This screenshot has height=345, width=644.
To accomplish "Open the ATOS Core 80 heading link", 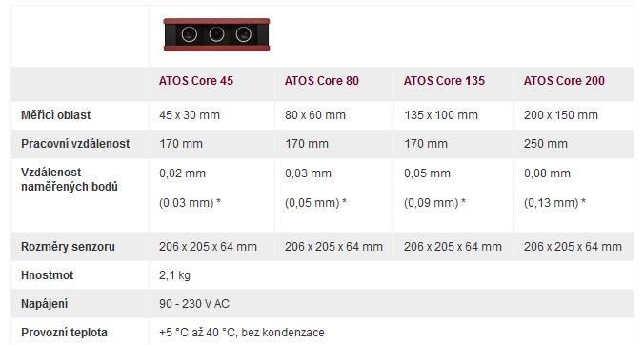I will [x=322, y=81].
